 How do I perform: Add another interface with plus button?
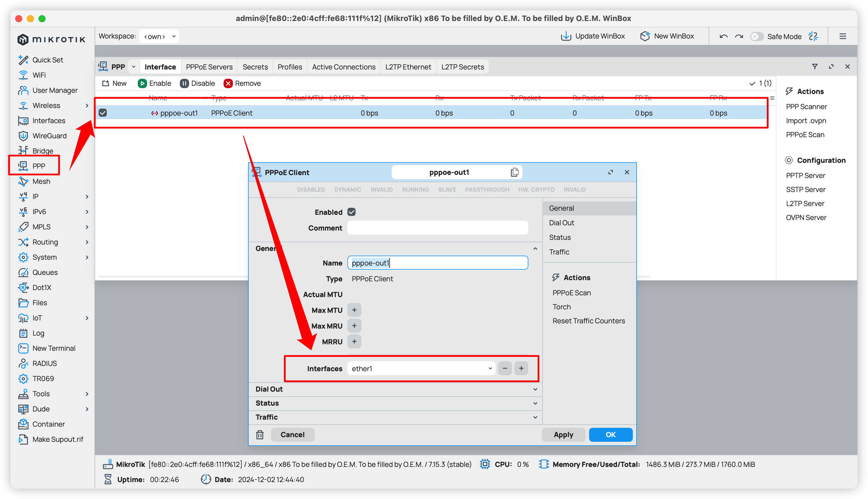pyautogui.click(x=521, y=369)
